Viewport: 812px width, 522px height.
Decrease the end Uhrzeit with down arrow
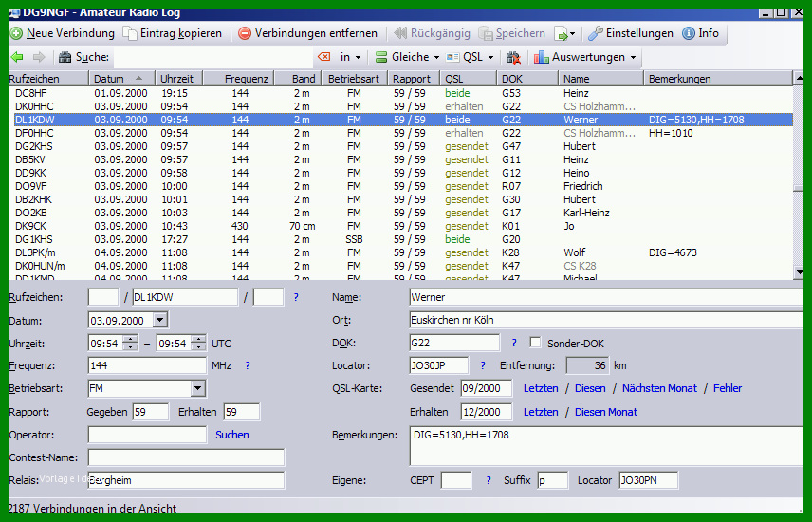pyautogui.click(x=198, y=347)
